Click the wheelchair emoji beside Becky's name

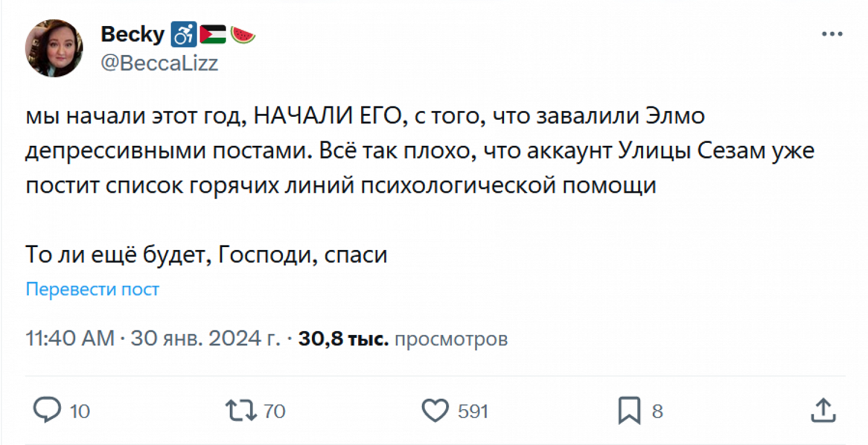183,35
